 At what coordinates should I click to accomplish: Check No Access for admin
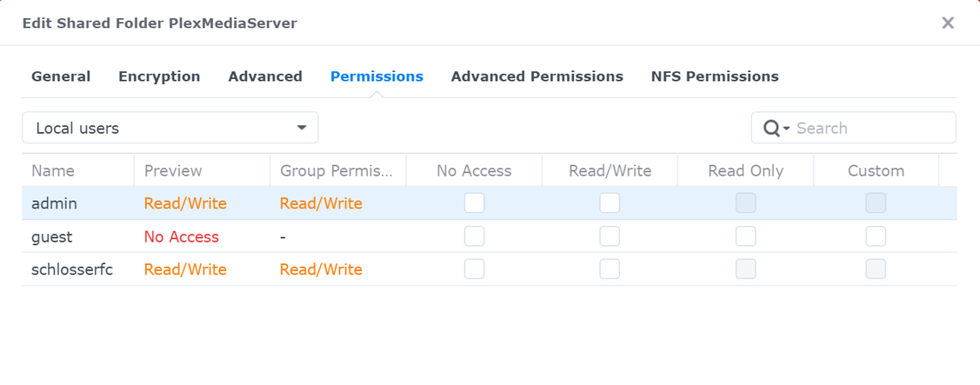pyautogui.click(x=474, y=203)
